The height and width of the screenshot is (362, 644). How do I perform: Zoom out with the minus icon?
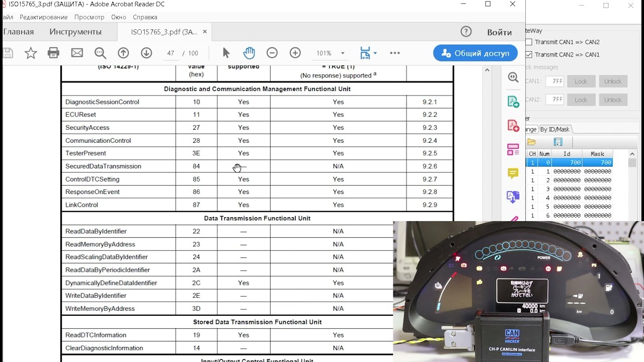click(272, 53)
